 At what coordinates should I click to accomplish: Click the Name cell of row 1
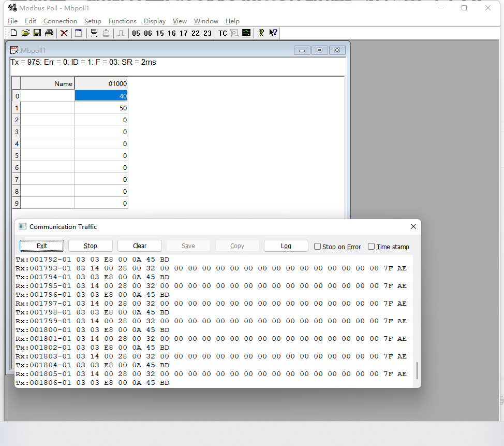[x=47, y=108]
